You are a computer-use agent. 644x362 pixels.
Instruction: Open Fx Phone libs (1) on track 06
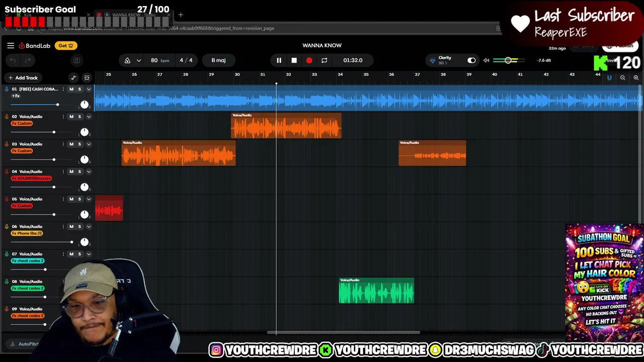click(27, 233)
